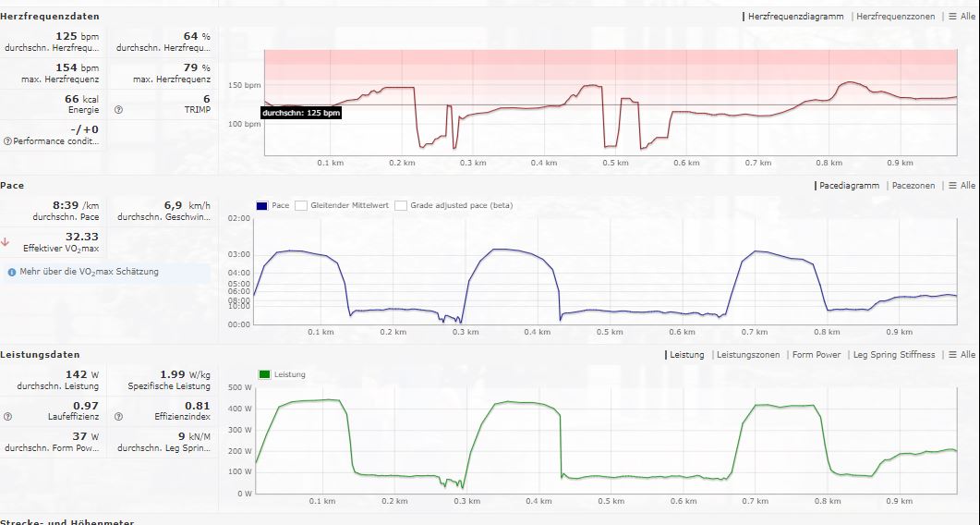This screenshot has height=525, width=980.
Task: Click the hamburger icon in the Herzfrequenzdaten header
Action: click(952, 17)
